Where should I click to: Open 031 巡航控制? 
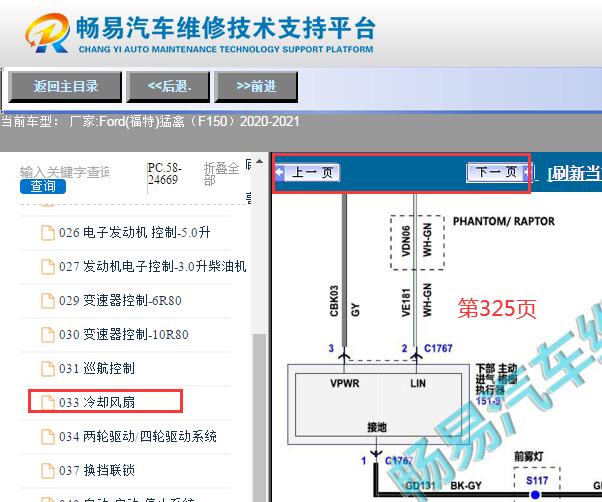pyautogui.click(x=96, y=368)
